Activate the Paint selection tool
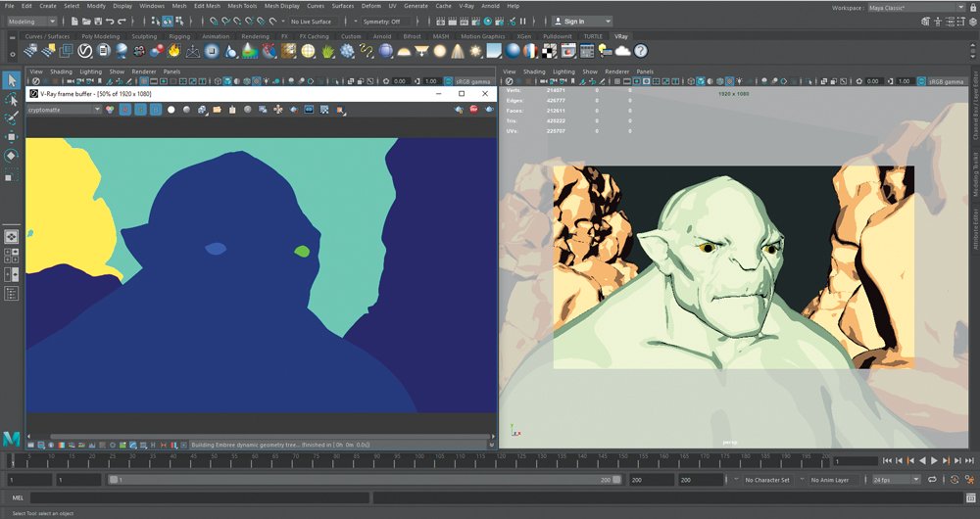The image size is (980, 519). pyautogui.click(x=11, y=118)
